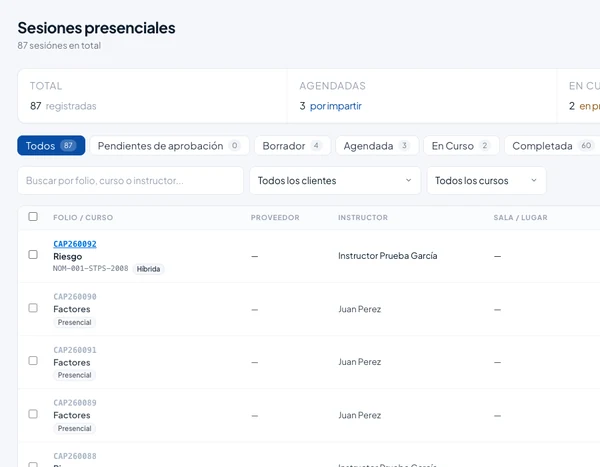600x467 pixels.
Task: Click the NOM-001-STPS-2008 code text
Action: pos(91,268)
